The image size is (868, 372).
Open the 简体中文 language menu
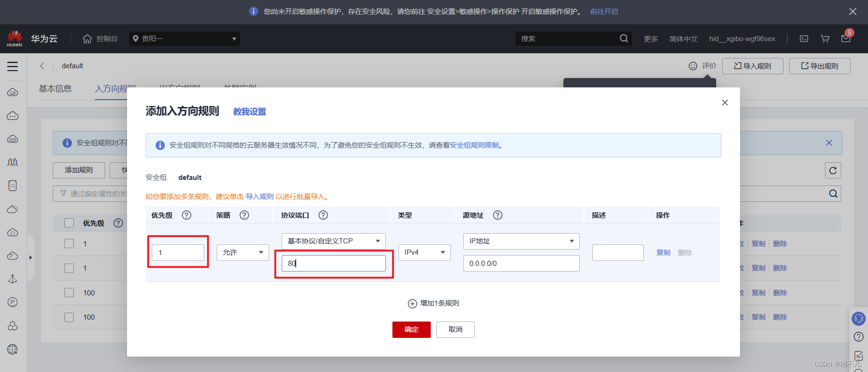pos(683,39)
